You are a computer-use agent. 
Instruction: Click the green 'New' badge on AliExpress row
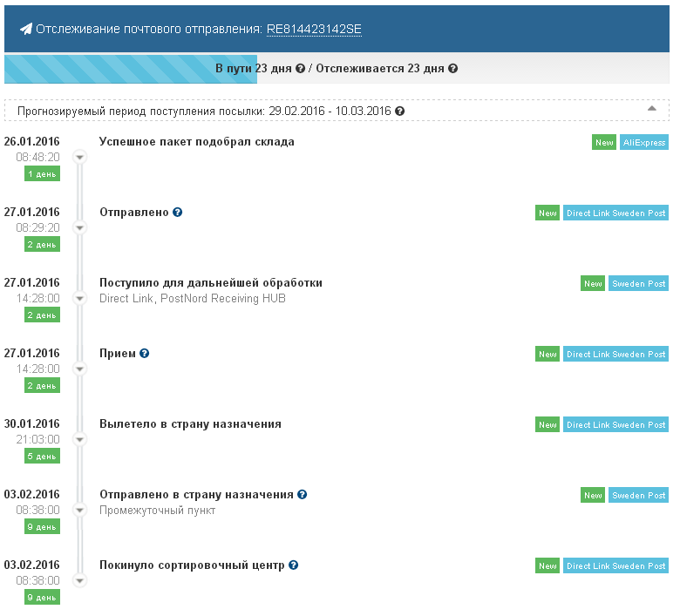point(604,143)
